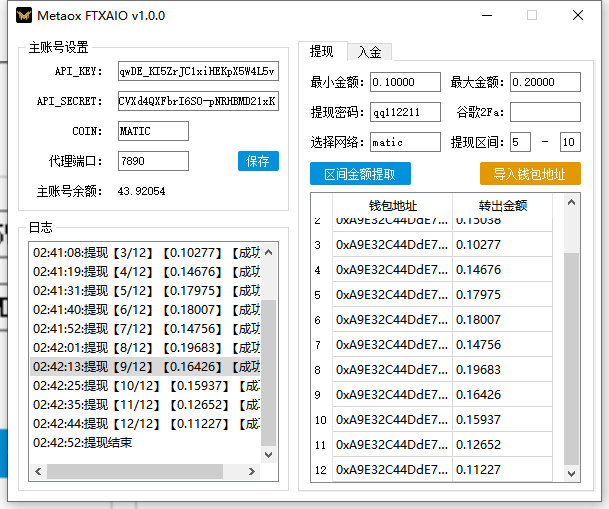Screen dimensions: 609x509
Task: Click the 区间金额提取 button
Action: tap(366, 174)
